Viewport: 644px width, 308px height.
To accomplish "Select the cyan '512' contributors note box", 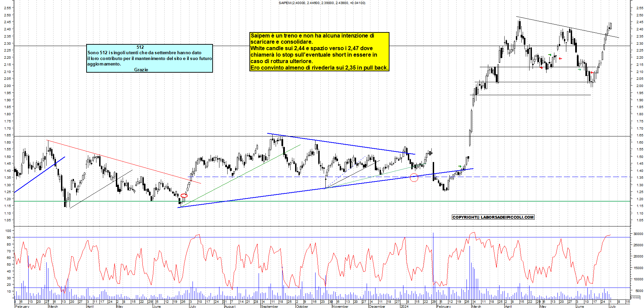I will [150, 58].
